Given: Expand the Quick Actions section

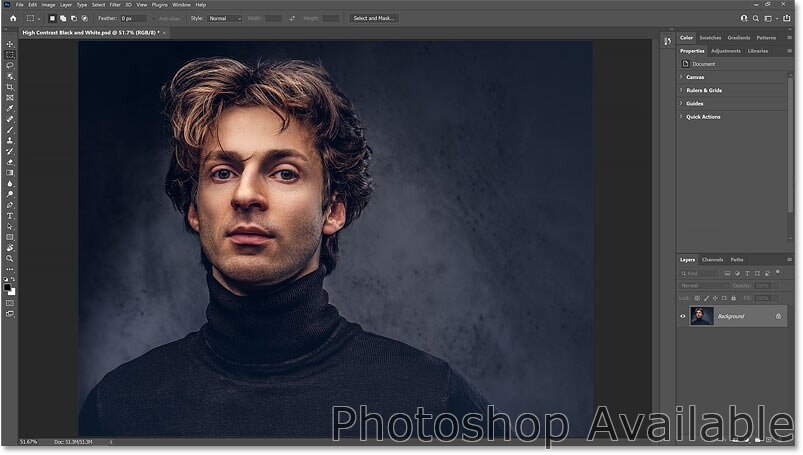Looking at the screenshot, I should (x=681, y=117).
